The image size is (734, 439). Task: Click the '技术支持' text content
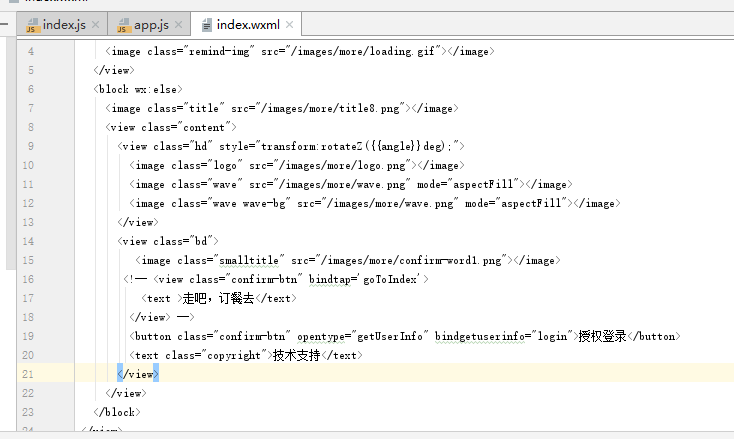point(296,356)
